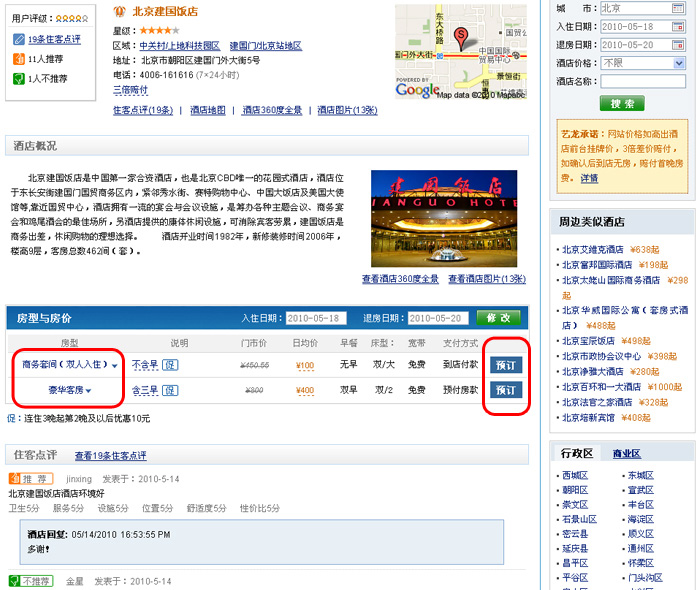Open the 酒店价格 dropdown
The image size is (700, 590).
coord(679,63)
